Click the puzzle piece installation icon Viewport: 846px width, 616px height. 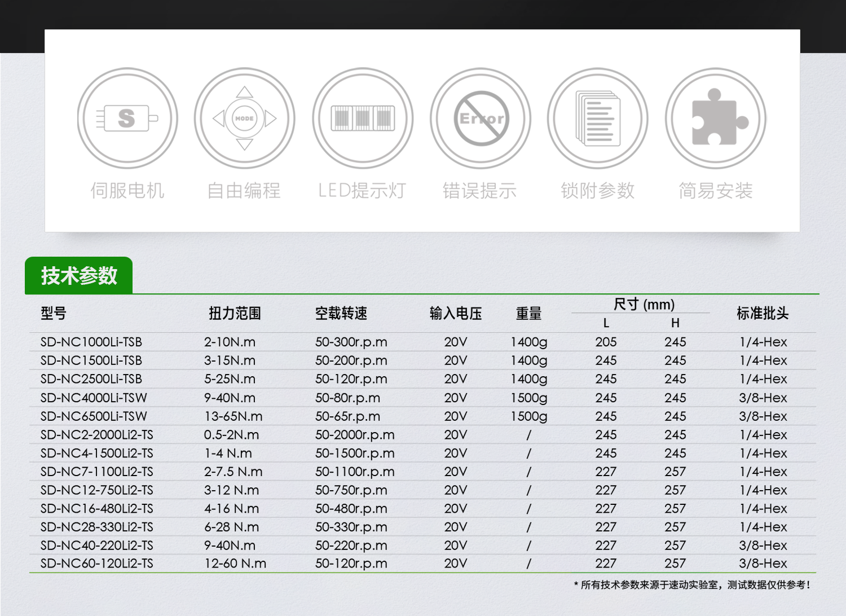click(x=716, y=118)
